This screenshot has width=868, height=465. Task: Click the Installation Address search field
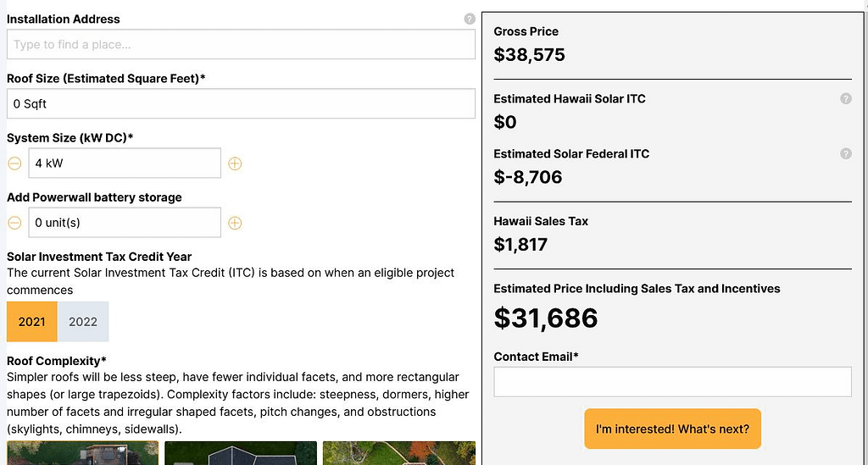pos(241,45)
